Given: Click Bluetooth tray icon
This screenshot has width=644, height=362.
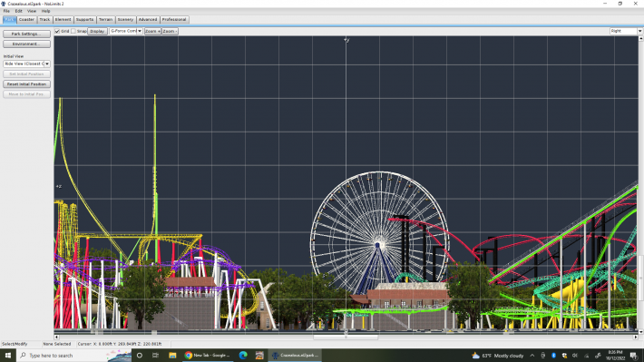Looking at the screenshot, I should point(553,356).
